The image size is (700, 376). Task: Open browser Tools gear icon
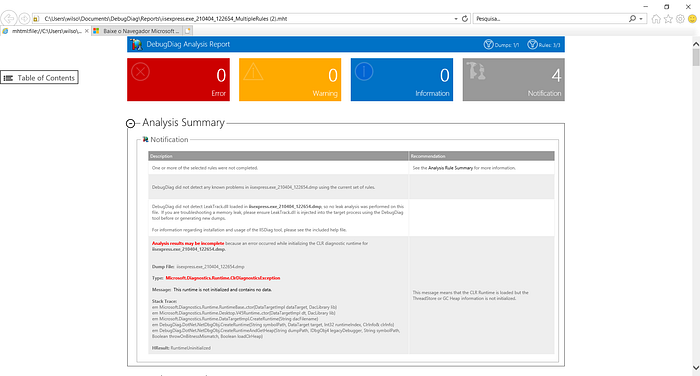click(x=680, y=19)
